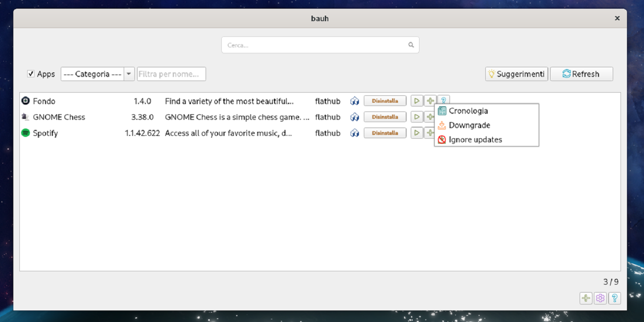Select the Spotify name in the list
This screenshot has height=322, width=644.
coord(46,133)
